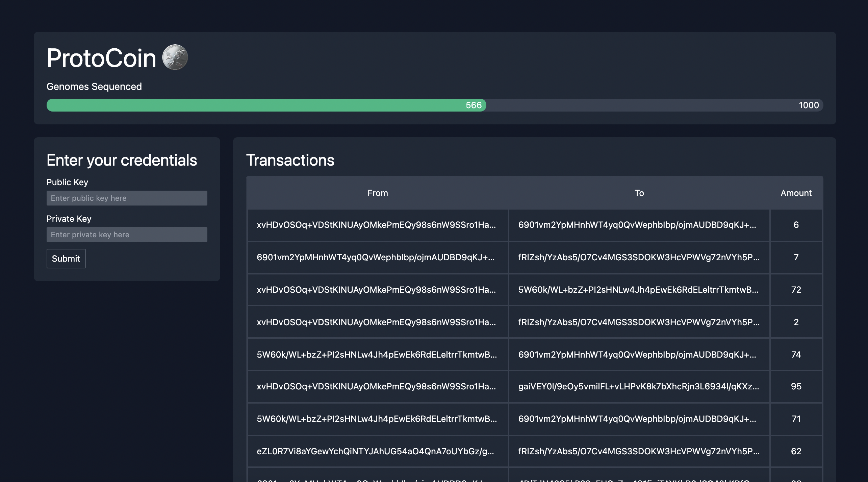Click the amount cell showing 72

coord(796,290)
